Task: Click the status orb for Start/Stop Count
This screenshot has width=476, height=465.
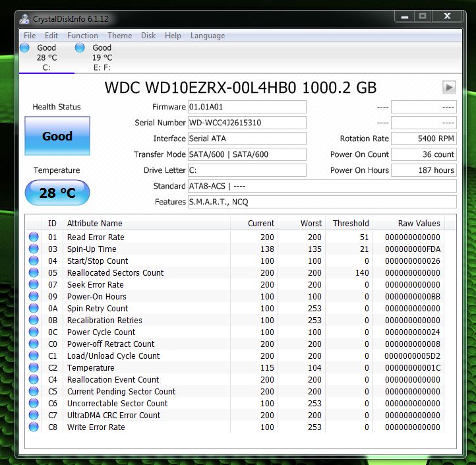Action: click(34, 261)
